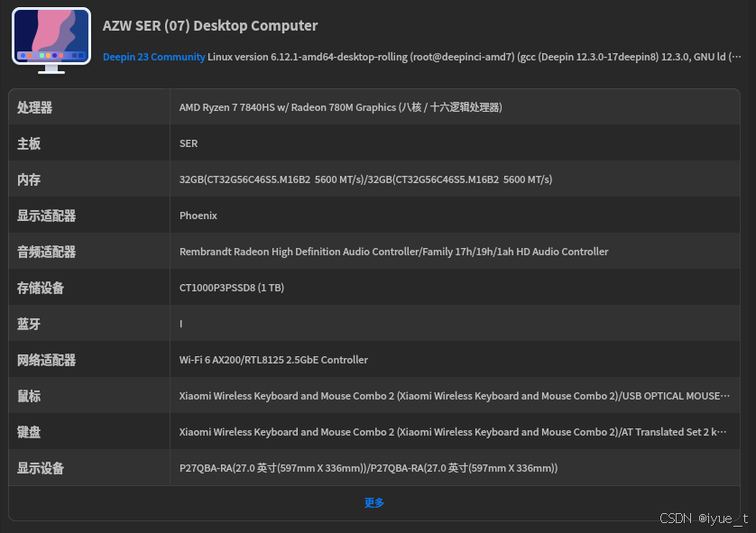Click the desktop computer monitor icon

tap(51, 41)
